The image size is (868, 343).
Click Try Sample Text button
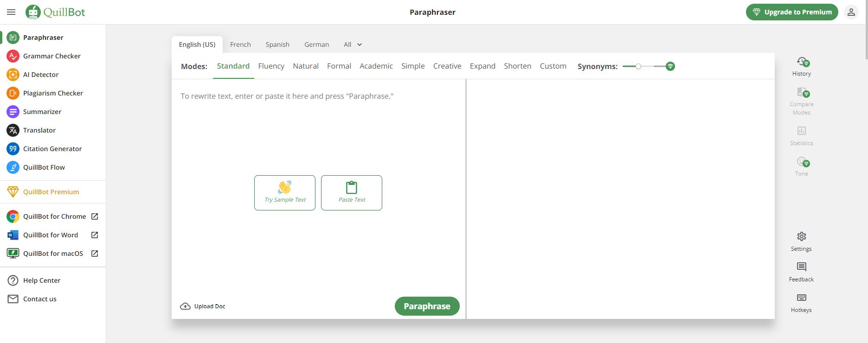(285, 193)
